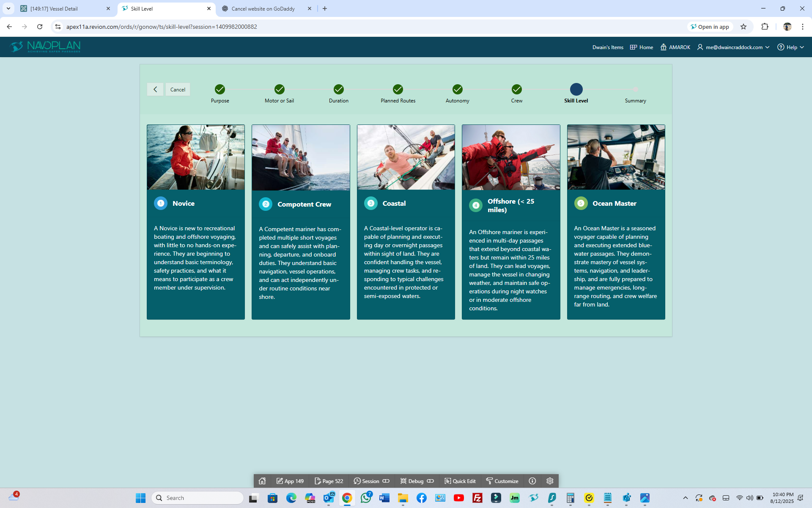Viewport: 812px width, 508px height.
Task: Open the Home navigation menu item
Action: [642, 47]
